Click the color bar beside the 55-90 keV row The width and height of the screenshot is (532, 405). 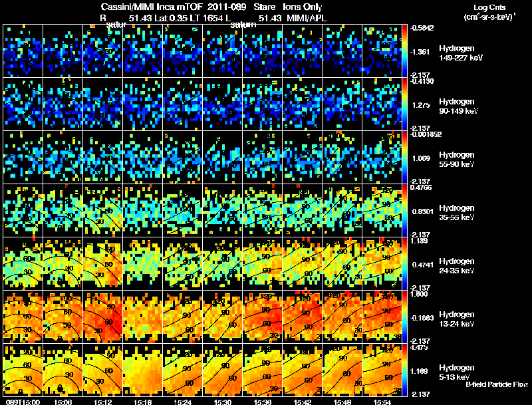pyautogui.click(x=404, y=157)
